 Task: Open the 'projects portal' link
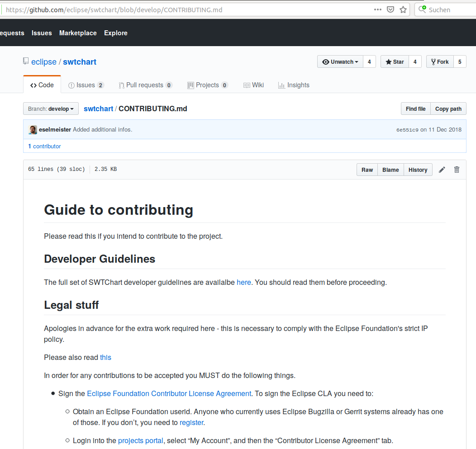pyautogui.click(x=141, y=440)
